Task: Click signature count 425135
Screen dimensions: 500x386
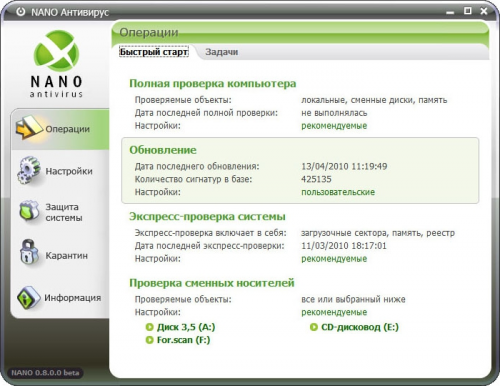Action: [316, 179]
